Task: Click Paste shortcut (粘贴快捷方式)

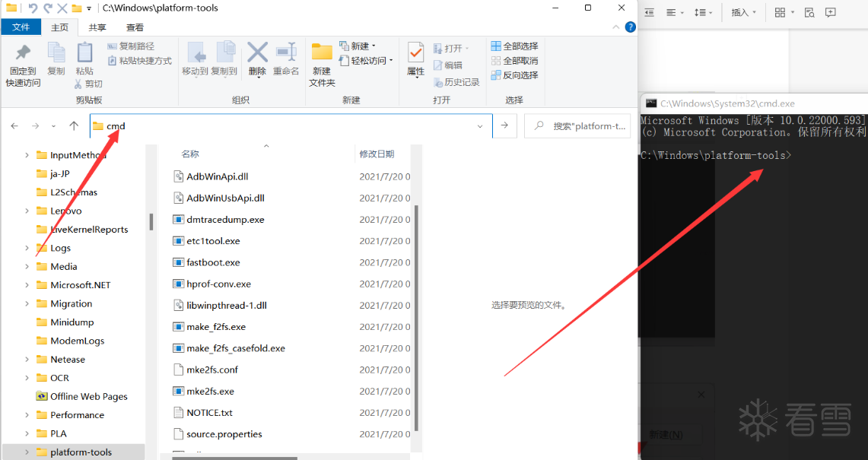Action: (x=140, y=60)
